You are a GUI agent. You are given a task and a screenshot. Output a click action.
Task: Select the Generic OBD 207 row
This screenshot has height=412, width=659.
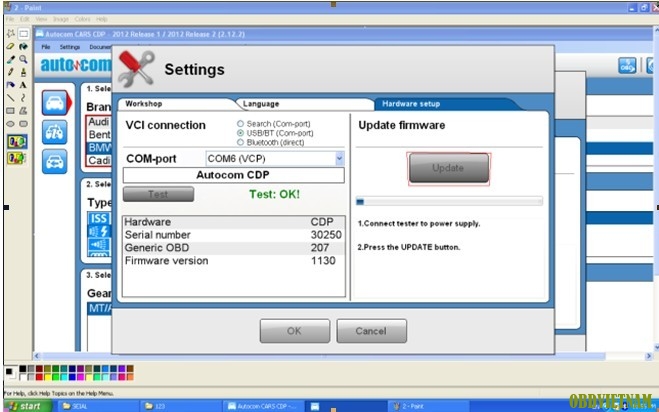point(233,248)
